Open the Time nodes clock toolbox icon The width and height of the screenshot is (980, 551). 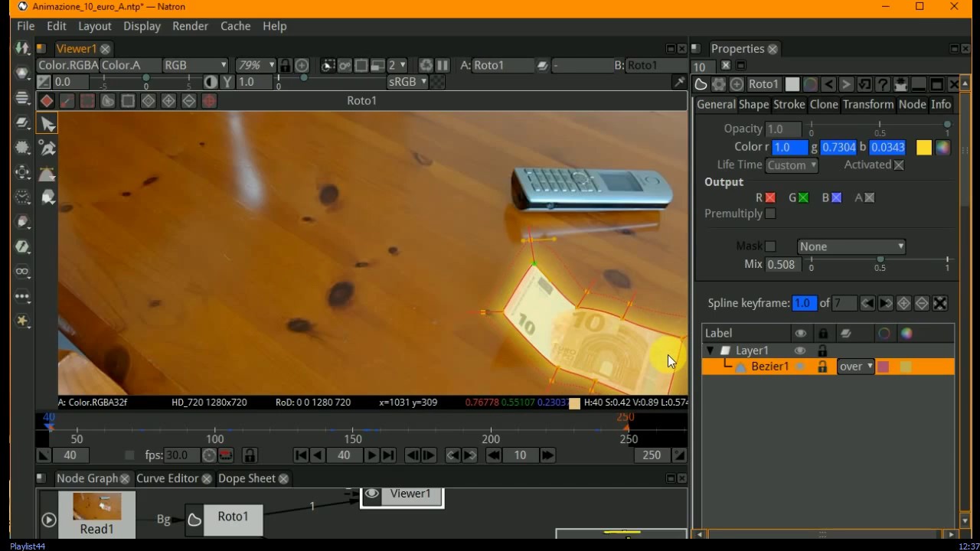tap(22, 197)
